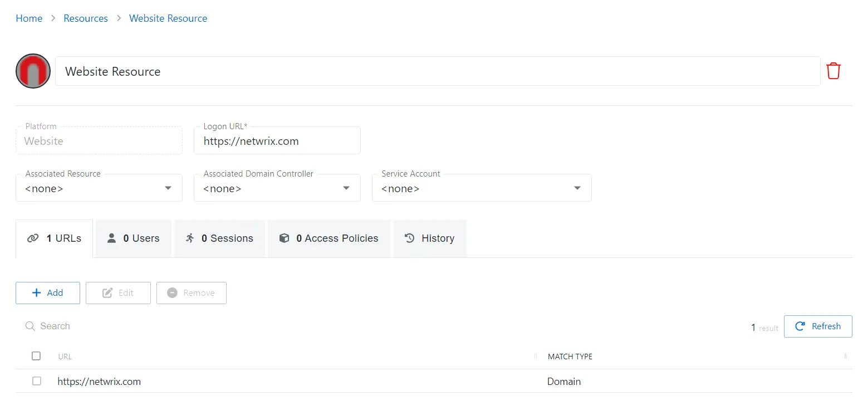Click the URL column resize handle

[x=536, y=356]
